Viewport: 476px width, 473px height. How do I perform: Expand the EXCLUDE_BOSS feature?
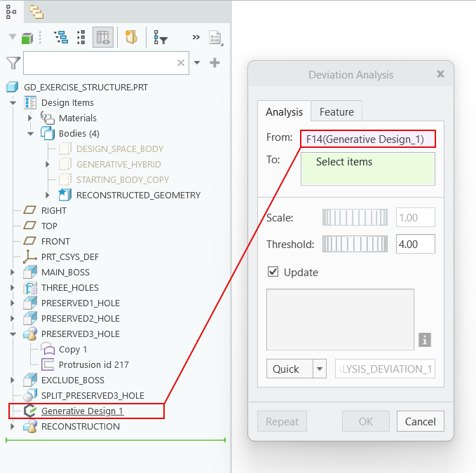tap(12, 381)
